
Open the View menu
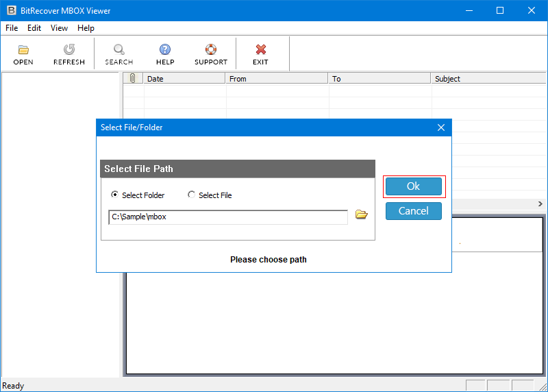click(59, 28)
